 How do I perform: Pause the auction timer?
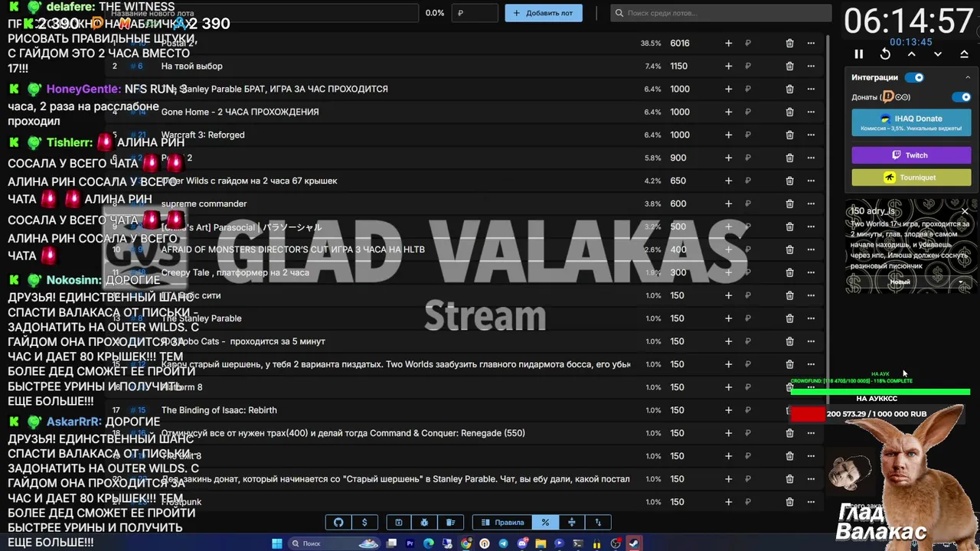(859, 54)
